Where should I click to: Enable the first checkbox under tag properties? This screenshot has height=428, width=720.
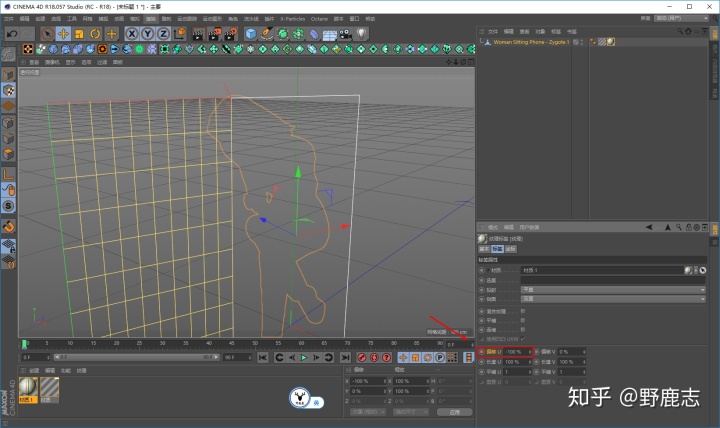click(523, 311)
